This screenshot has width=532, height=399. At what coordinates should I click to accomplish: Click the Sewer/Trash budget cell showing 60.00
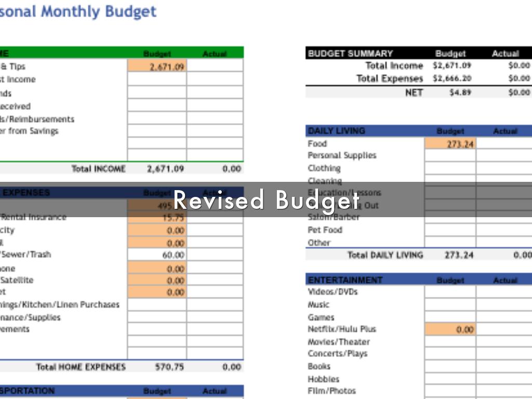pos(157,255)
